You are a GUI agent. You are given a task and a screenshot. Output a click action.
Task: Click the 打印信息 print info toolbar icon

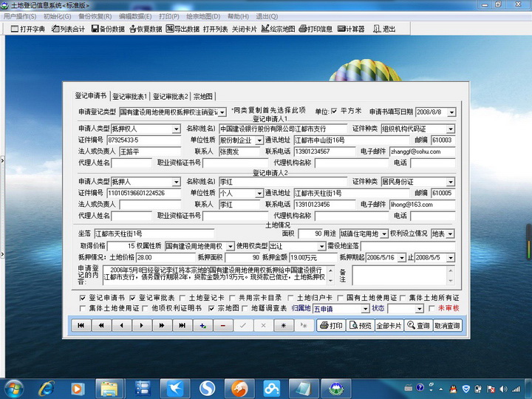coord(316,29)
